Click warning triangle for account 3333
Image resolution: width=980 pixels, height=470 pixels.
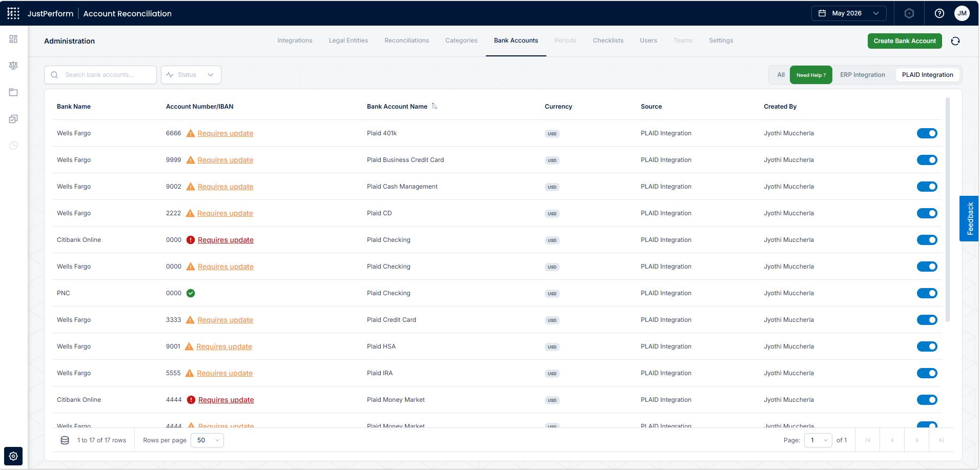(x=190, y=320)
